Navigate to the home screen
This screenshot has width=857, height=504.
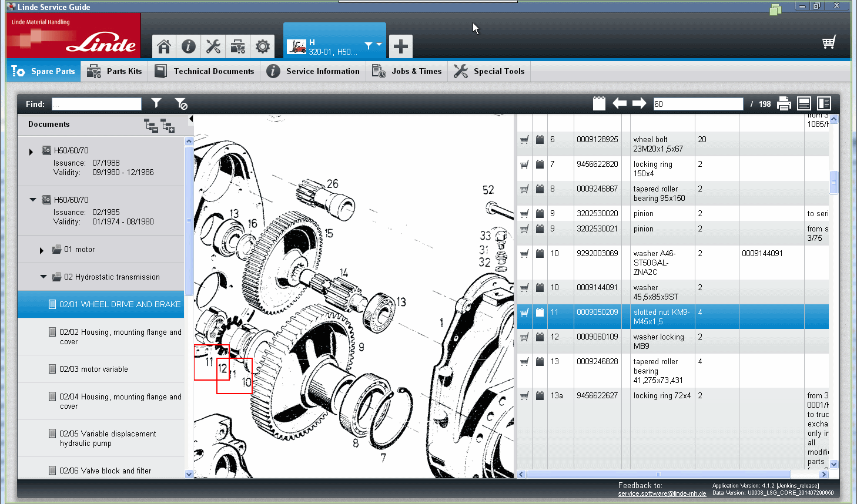pos(163,46)
